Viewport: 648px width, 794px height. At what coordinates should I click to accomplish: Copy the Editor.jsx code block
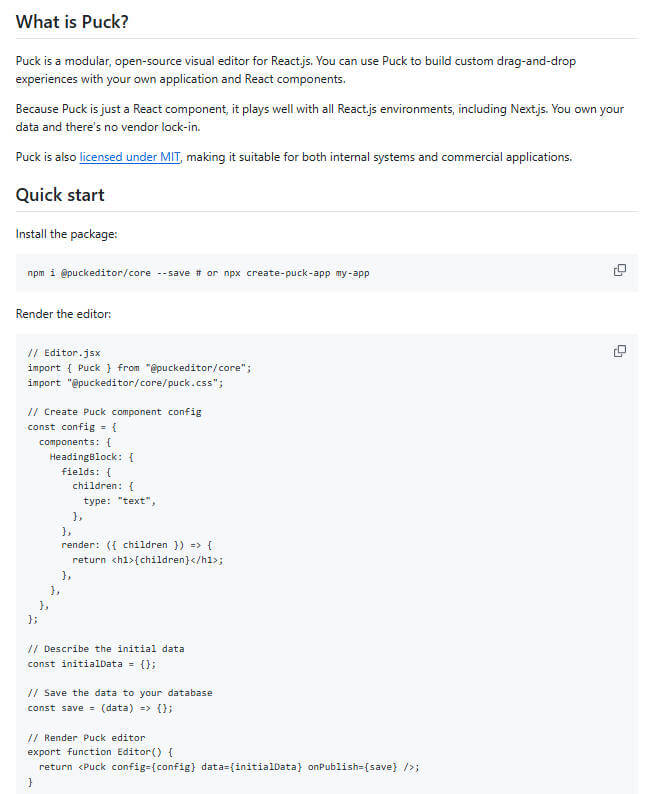click(x=620, y=351)
